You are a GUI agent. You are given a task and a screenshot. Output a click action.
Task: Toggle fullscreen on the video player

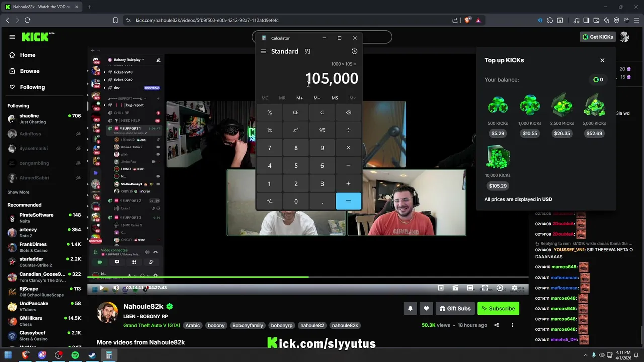click(x=485, y=288)
